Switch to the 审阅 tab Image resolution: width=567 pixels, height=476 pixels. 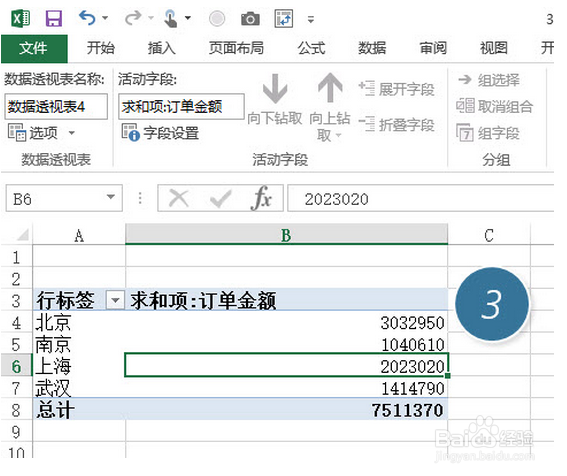tap(433, 48)
